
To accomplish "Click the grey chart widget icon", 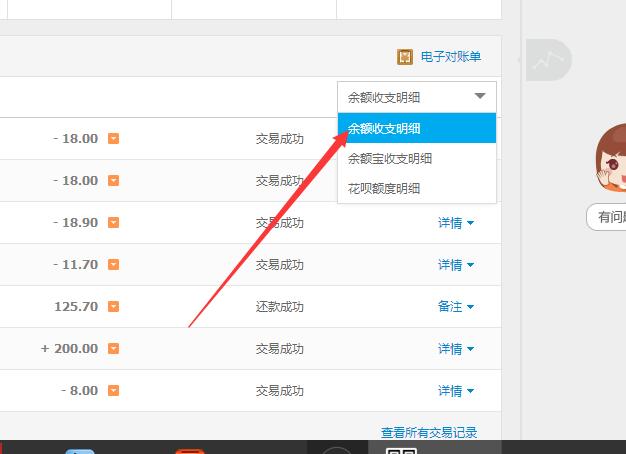I will tap(549, 60).
